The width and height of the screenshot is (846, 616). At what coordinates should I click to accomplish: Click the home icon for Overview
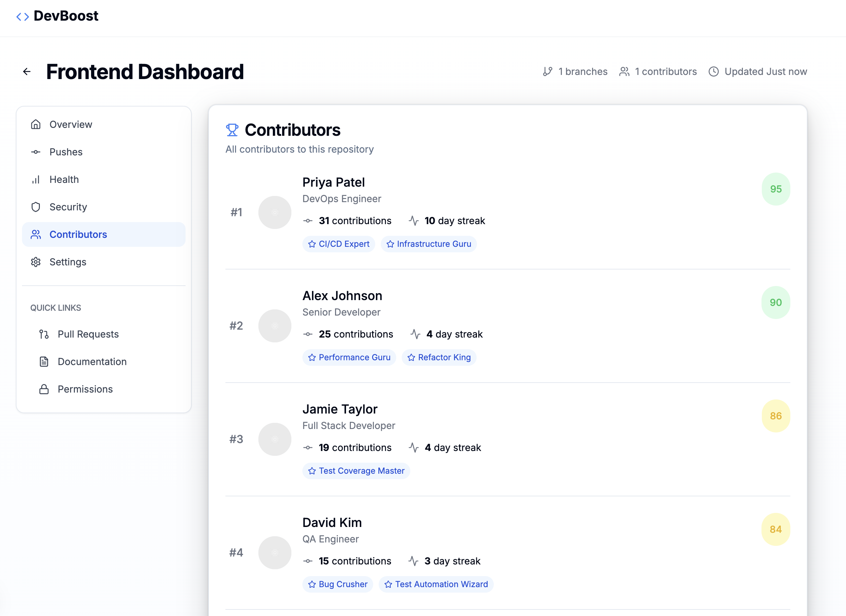pyautogui.click(x=36, y=124)
